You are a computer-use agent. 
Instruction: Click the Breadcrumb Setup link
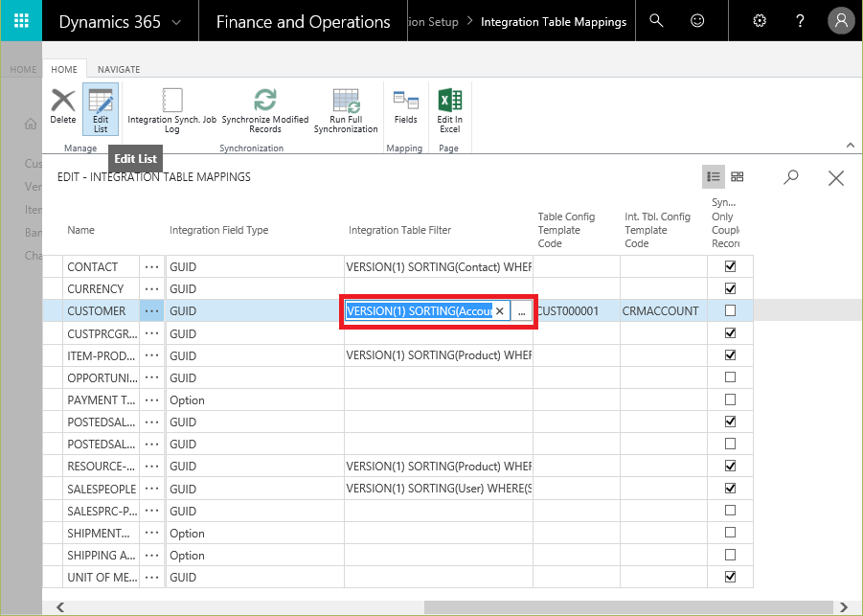point(434,22)
